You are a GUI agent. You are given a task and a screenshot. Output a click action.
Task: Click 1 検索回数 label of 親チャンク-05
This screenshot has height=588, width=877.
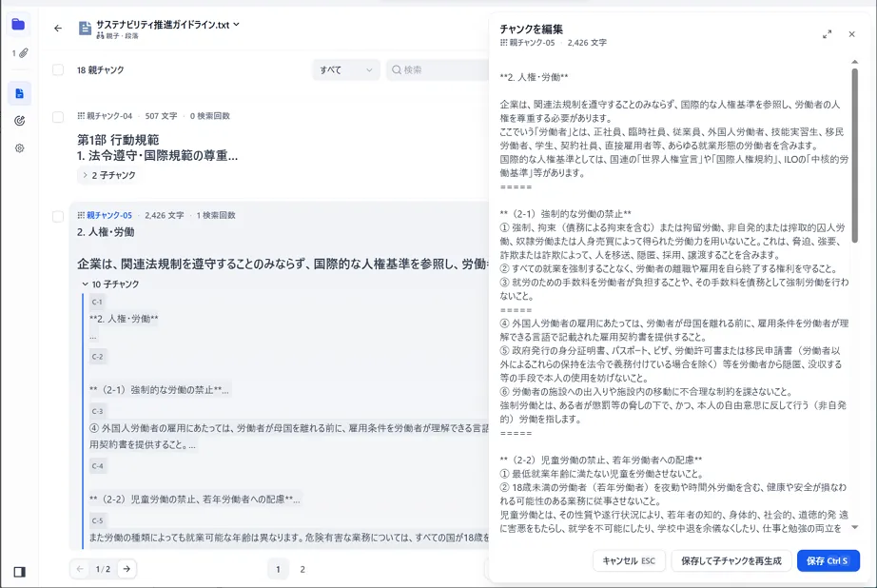[x=216, y=215]
